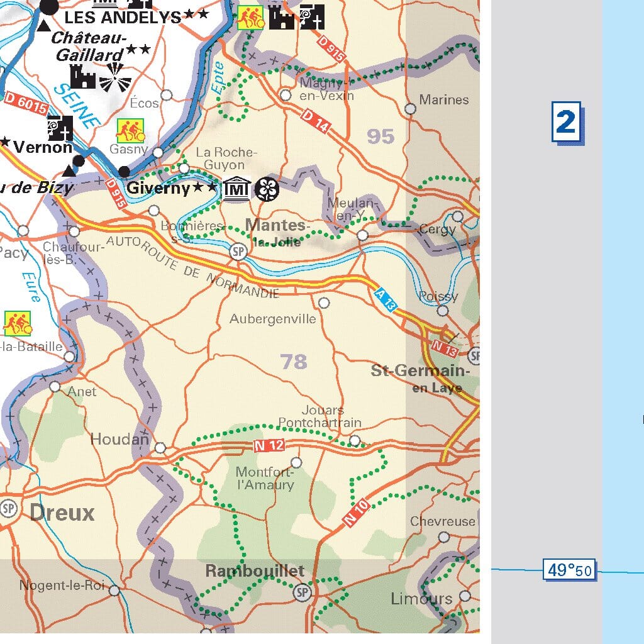Screen dimensions: 644x644
Task: Click the 49°50 latitude label
Action: (x=568, y=570)
